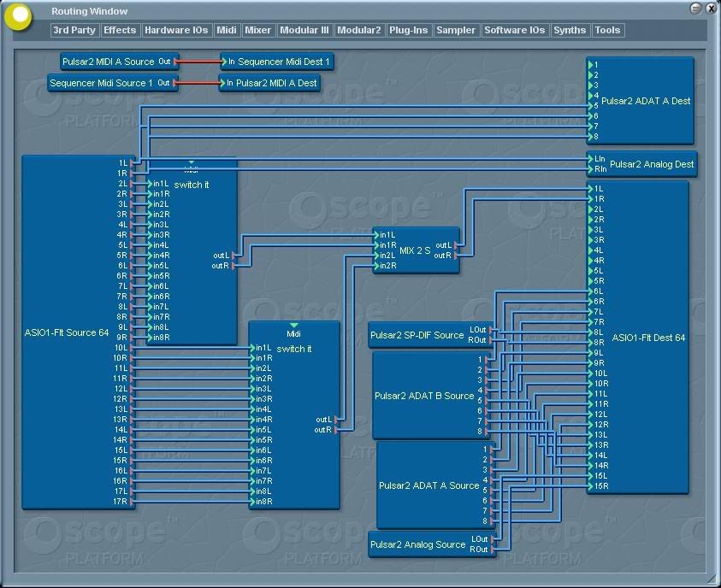Open the Tools menu
This screenshot has height=588, width=721.
pyautogui.click(x=607, y=30)
